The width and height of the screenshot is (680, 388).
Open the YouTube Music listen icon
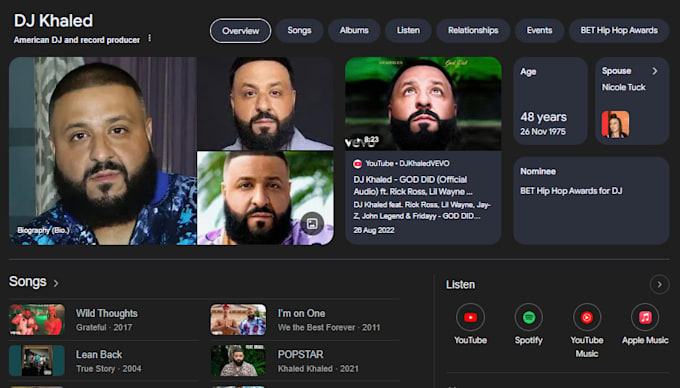point(586,317)
